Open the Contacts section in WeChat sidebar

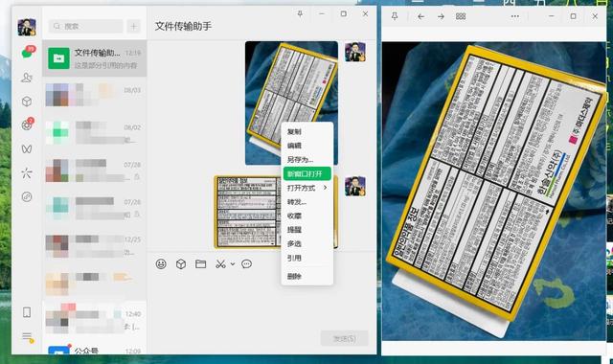[x=27, y=77]
